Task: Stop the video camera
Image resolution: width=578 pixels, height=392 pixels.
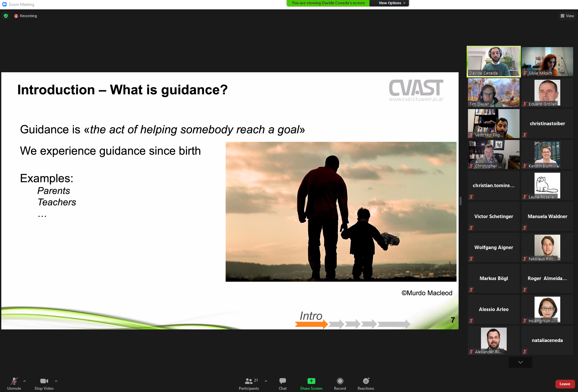Action: click(x=44, y=383)
